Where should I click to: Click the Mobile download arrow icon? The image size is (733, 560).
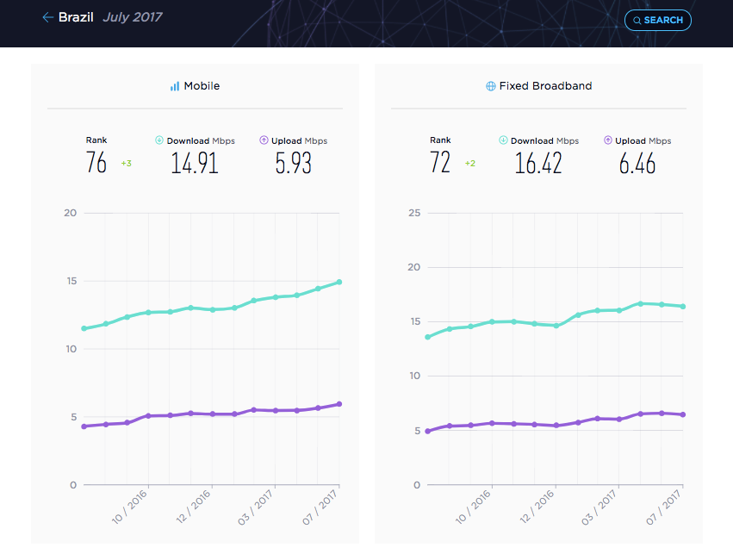click(x=159, y=140)
